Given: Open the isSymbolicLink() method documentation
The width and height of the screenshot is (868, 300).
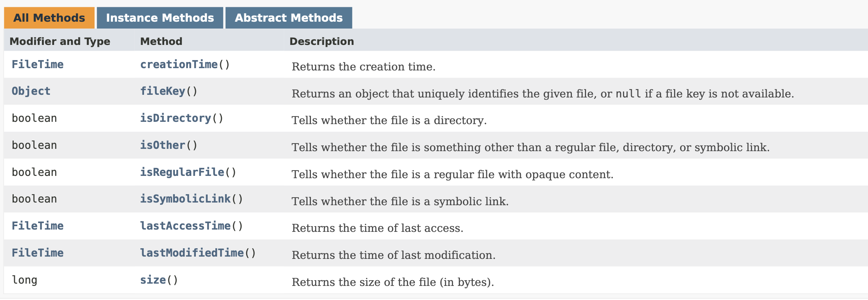Looking at the screenshot, I should 185,199.
